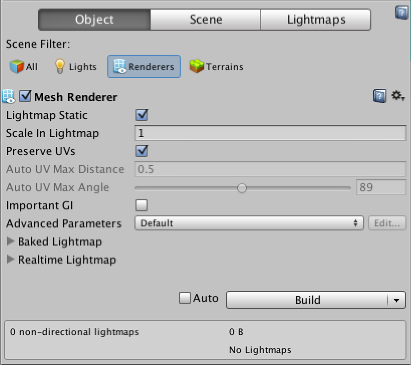Screen dimensions: 411x365
Task: Open the Mesh Renderer help book icon
Action: [x=379, y=96]
